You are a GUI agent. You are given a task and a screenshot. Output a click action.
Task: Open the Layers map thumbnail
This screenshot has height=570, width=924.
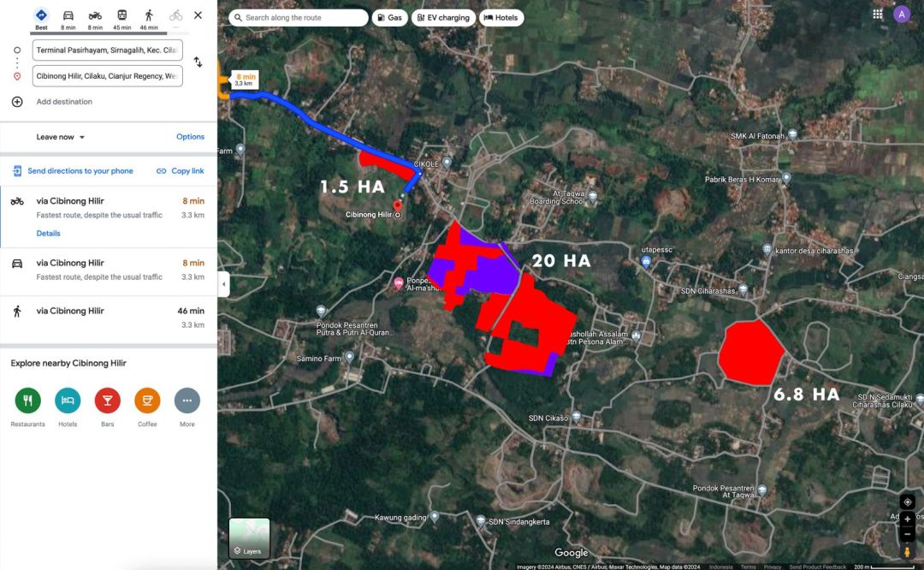(249, 538)
